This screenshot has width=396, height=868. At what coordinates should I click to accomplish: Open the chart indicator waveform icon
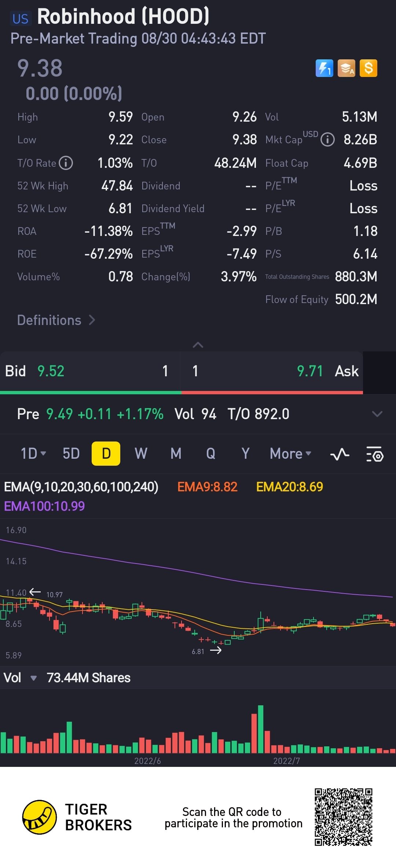click(x=340, y=454)
